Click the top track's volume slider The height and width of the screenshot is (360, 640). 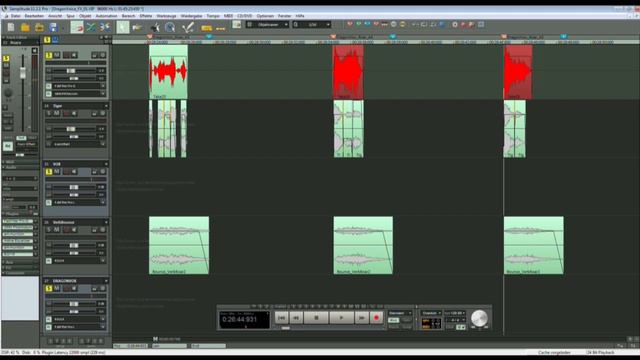(x=71, y=71)
